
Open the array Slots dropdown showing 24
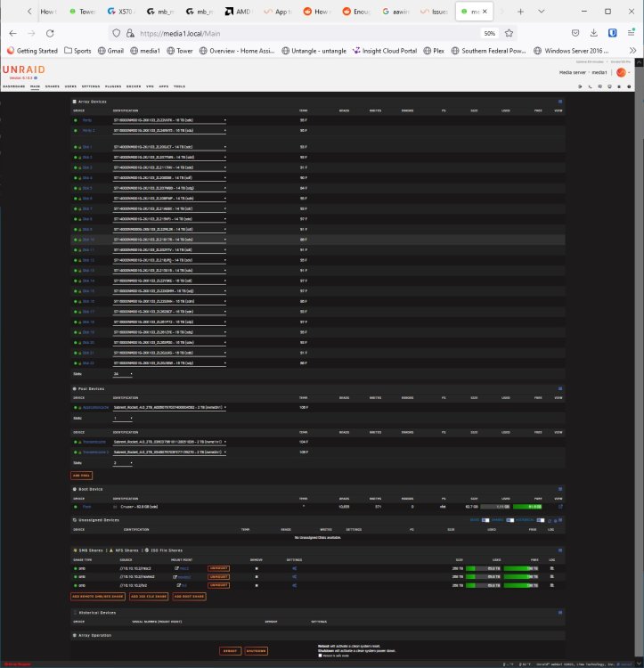[x=123, y=374]
